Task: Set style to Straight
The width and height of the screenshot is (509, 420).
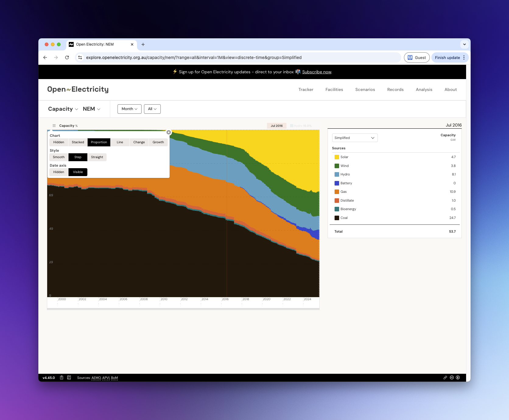Action: [x=97, y=157]
